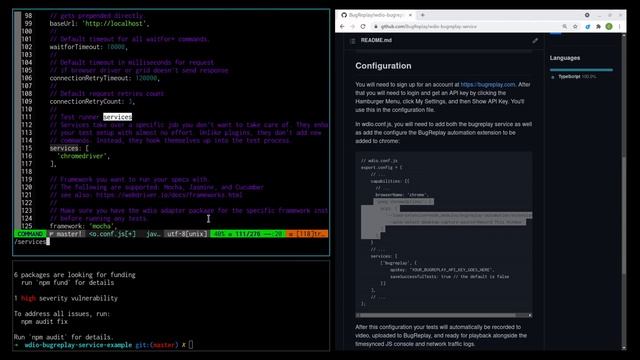Click the "run 'npm fund' for details" line
The height and width of the screenshot is (360, 640).
(67, 282)
